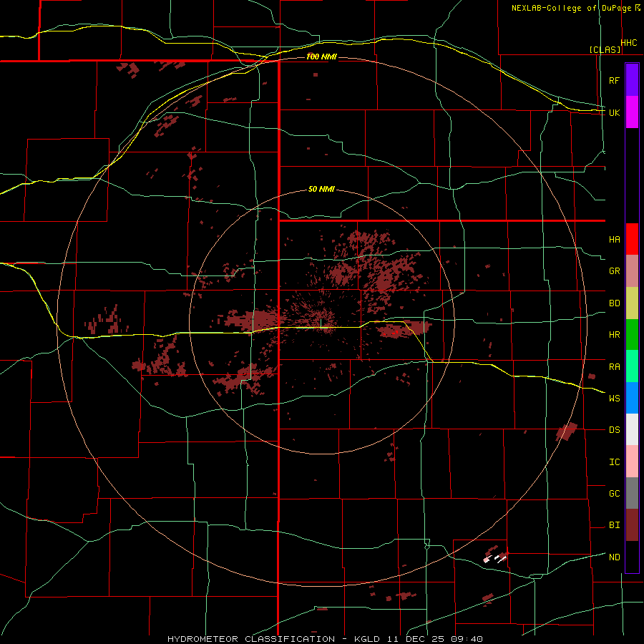Click the HHC product label
The height and width of the screenshot is (644, 644).
pos(629,43)
